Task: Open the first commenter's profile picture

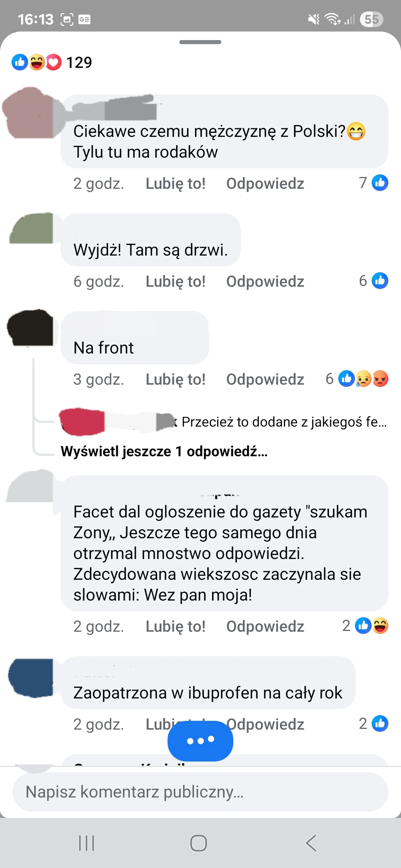Action: click(29, 113)
